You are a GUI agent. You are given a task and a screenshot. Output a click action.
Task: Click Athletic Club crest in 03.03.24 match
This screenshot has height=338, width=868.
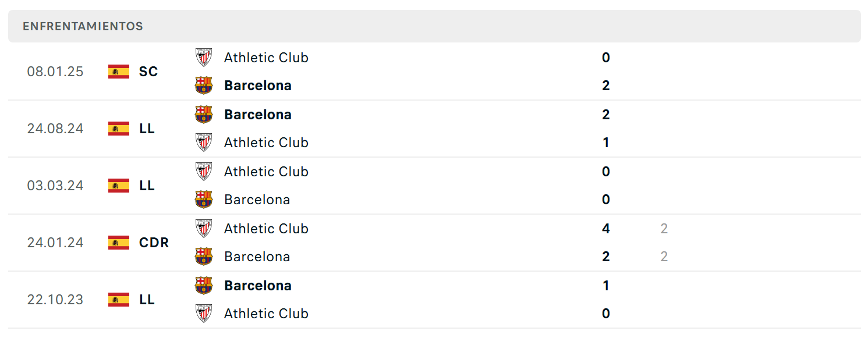pos(204,172)
